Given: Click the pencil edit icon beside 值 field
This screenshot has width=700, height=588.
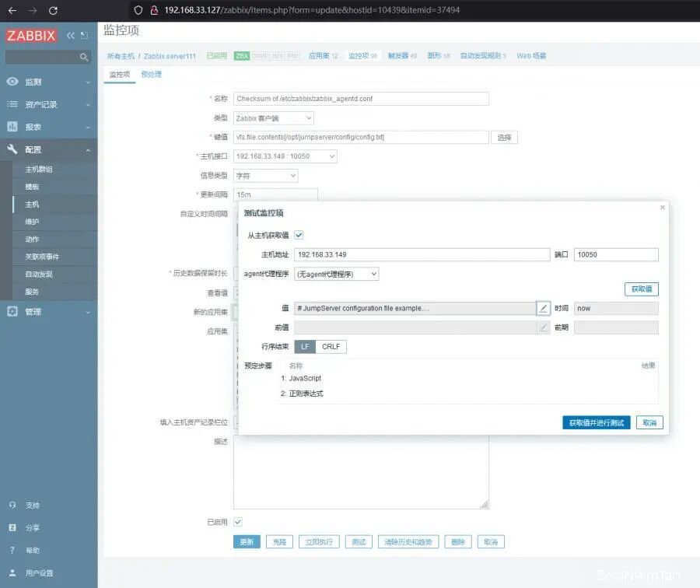Looking at the screenshot, I should tap(543, 308).
